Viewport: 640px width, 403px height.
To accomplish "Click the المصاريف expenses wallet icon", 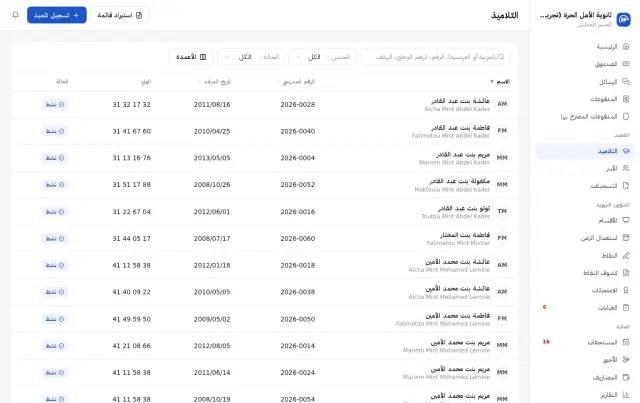I will [626, 377].
